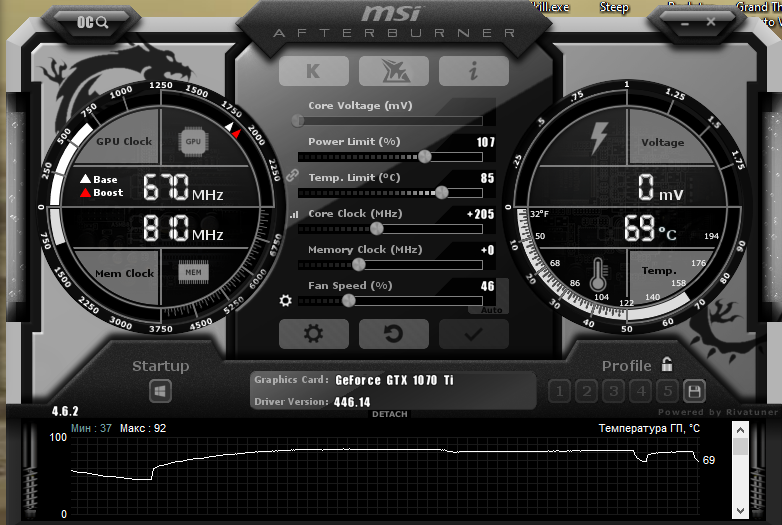Click the Steep desktop icon label

coord(614,7)
